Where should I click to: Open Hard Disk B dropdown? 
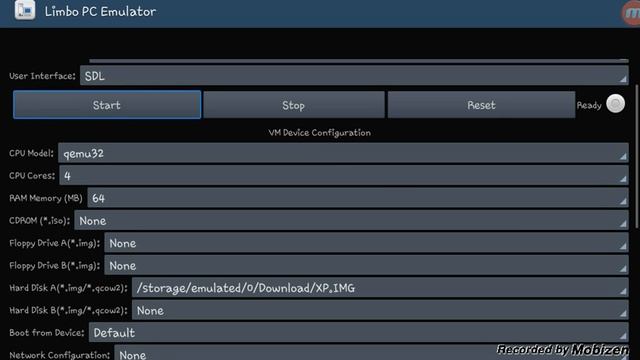pos(380,310)
